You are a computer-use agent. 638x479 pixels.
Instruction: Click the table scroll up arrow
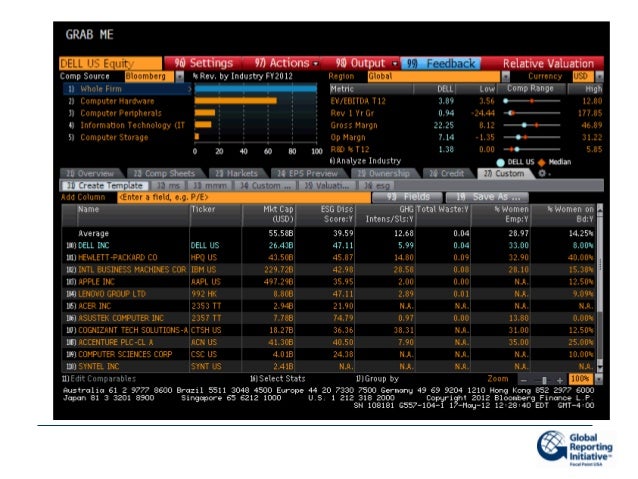(600, 208)
